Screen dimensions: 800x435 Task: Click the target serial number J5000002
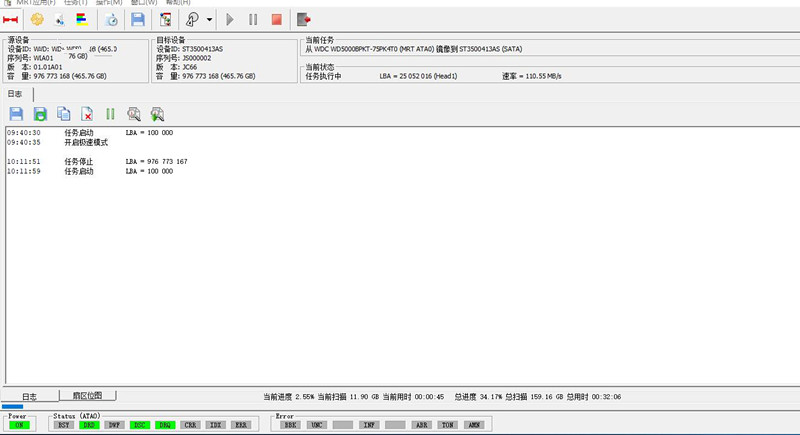[x=196, y=58]
